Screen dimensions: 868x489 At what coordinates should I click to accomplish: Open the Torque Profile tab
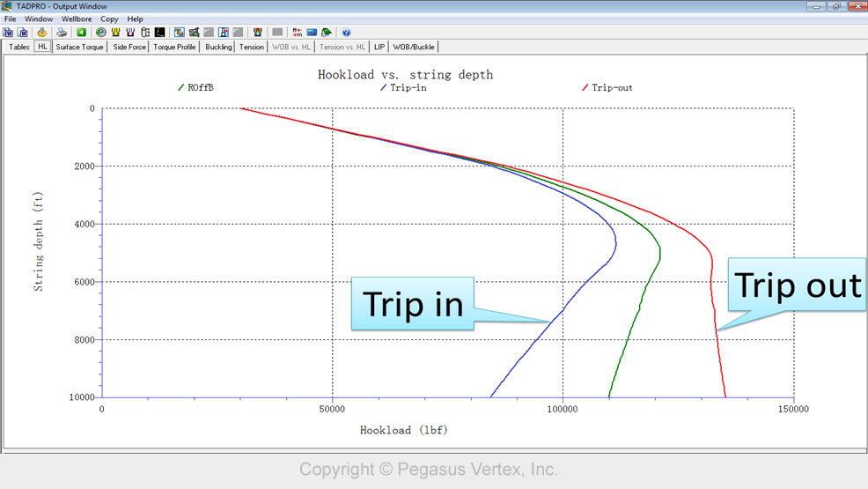[x=174, y=47]
